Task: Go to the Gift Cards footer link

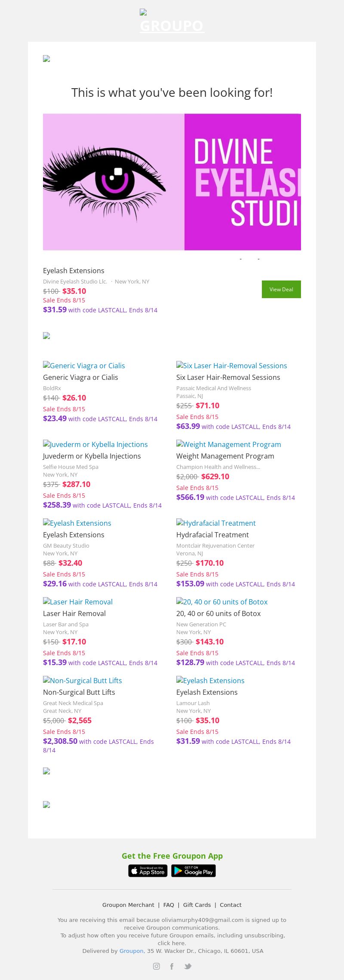Action: (x=197, y=905)
